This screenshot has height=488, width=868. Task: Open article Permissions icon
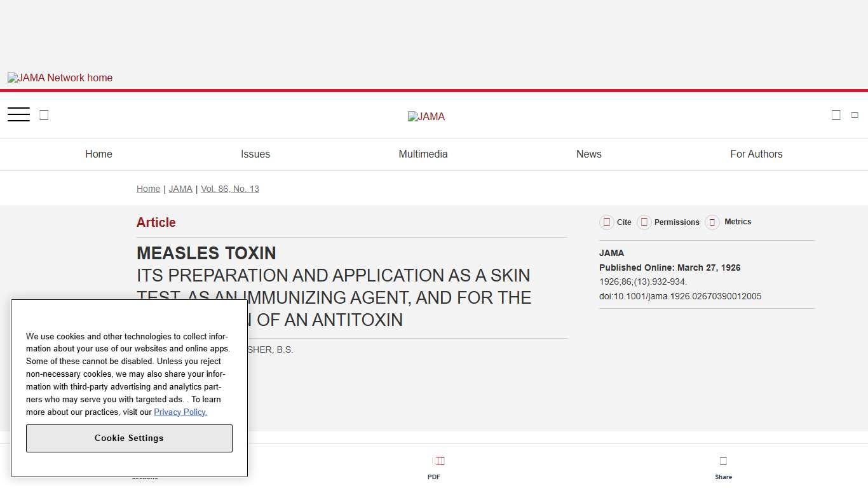(644, 222)
